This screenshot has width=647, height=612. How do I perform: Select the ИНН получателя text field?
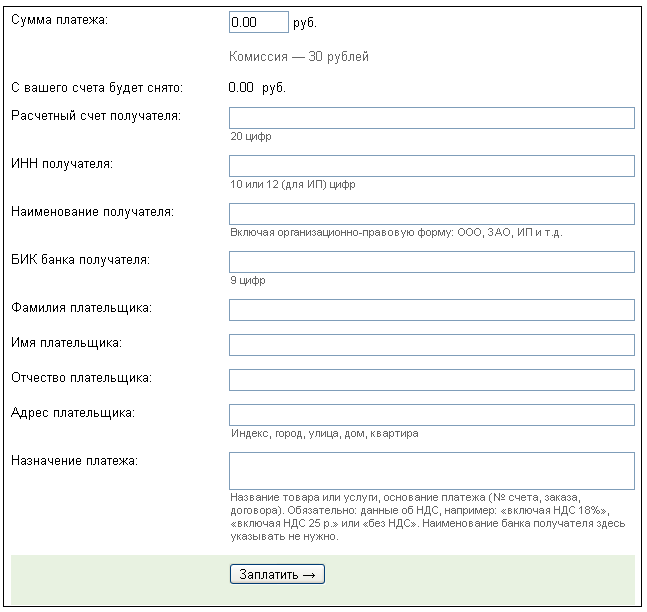pos(431,166)
